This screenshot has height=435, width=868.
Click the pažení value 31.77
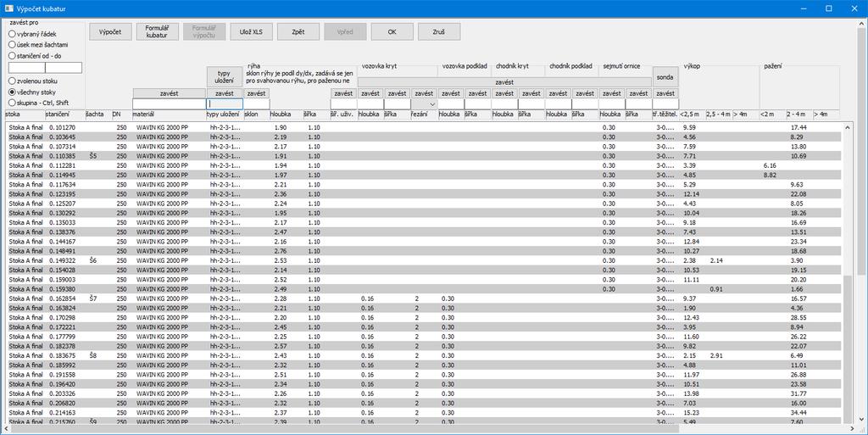coord(798,393)
